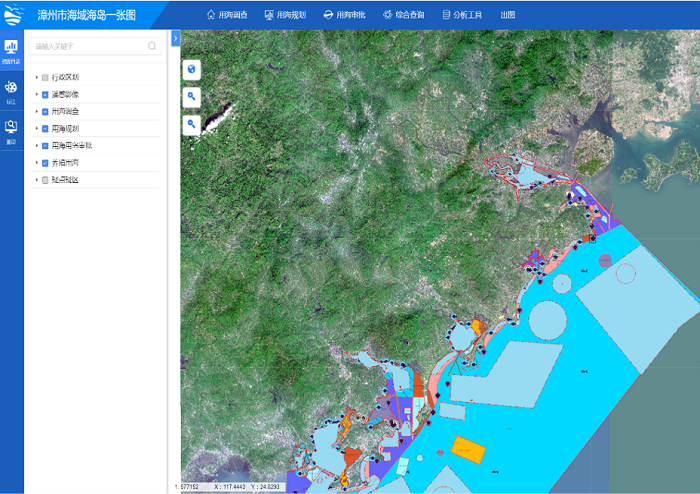Uncheck the 养殖用海 layer checkbox
Viewport: 700px width, 494px height.
[45, 162]
